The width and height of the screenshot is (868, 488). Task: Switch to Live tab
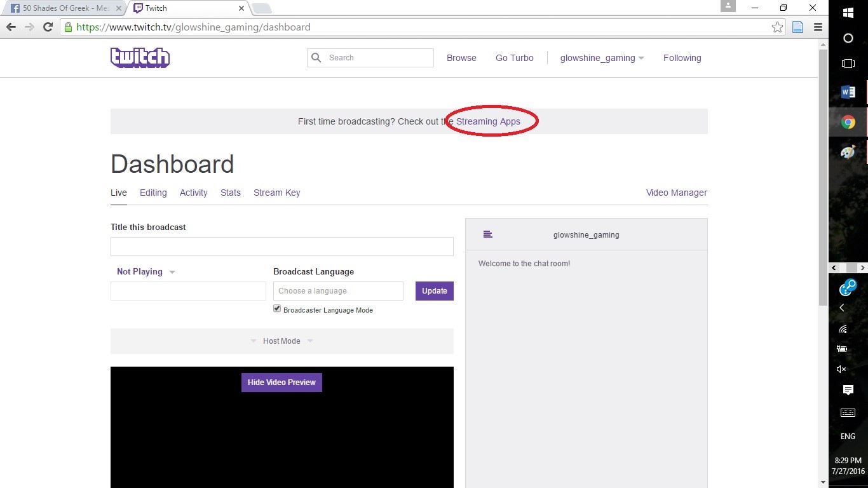click(x=119, y=193)
